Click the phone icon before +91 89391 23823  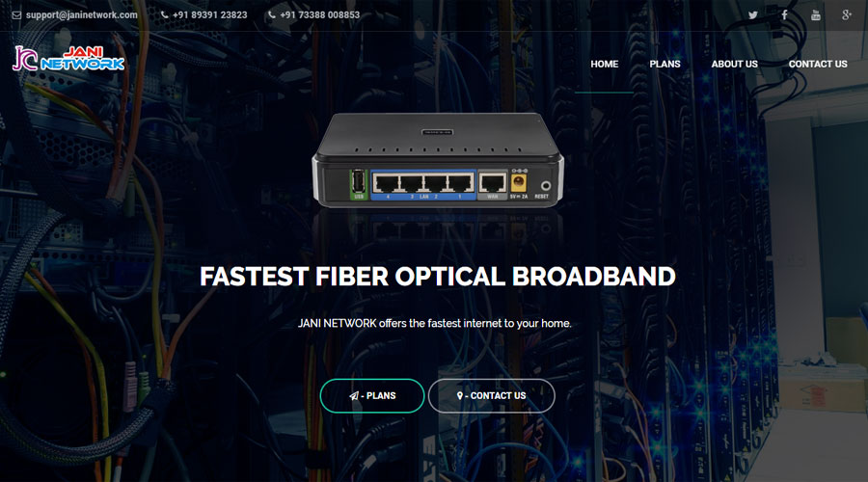pos(164,14)
